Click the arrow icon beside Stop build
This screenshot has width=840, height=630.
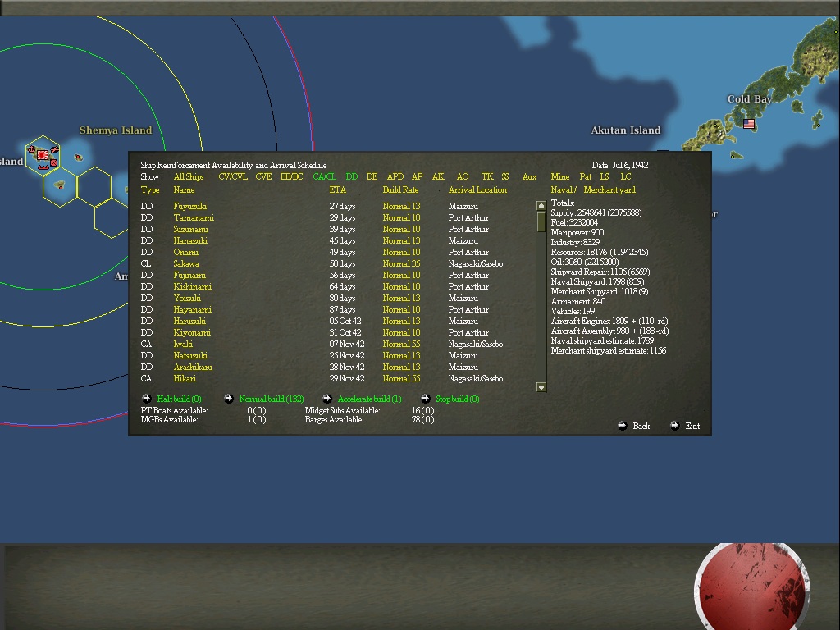(x=426, y=398)
